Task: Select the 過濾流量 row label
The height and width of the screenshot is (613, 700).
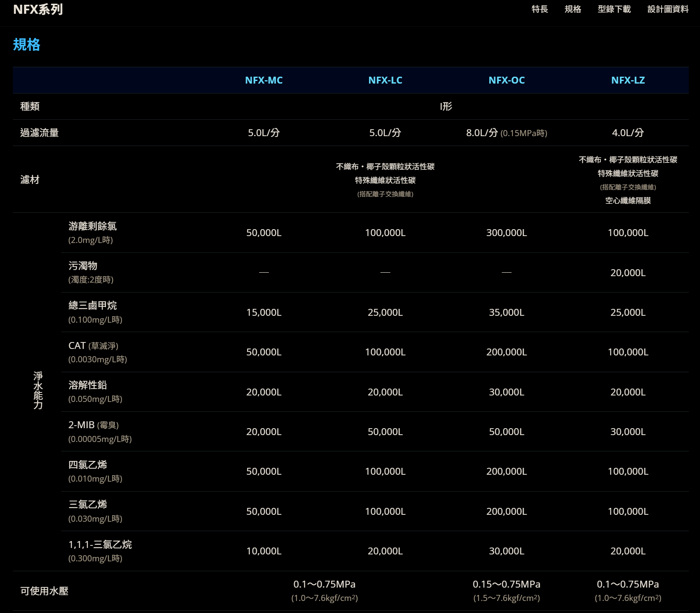Action: [x=40, y=133]
